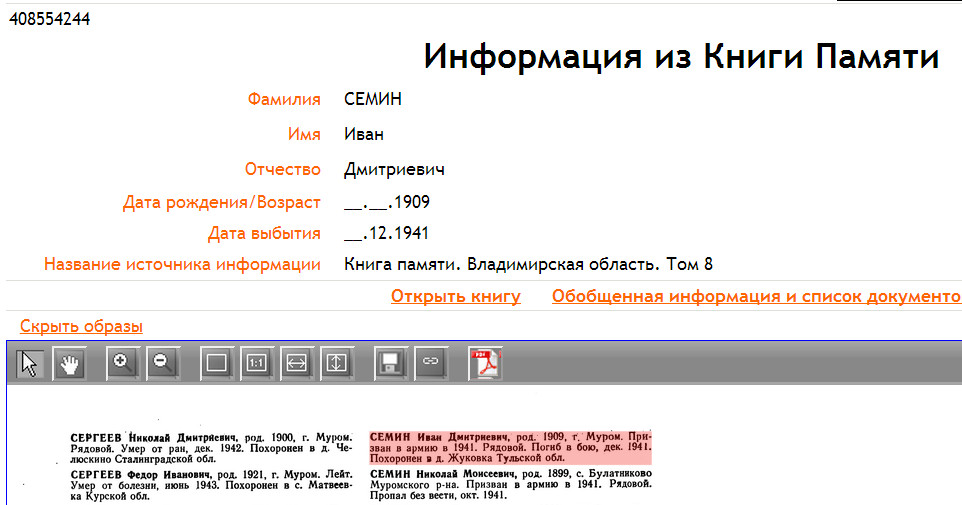
Task: Open 'Обобщенная информация и список документов' link
Action: pos(755,296)
